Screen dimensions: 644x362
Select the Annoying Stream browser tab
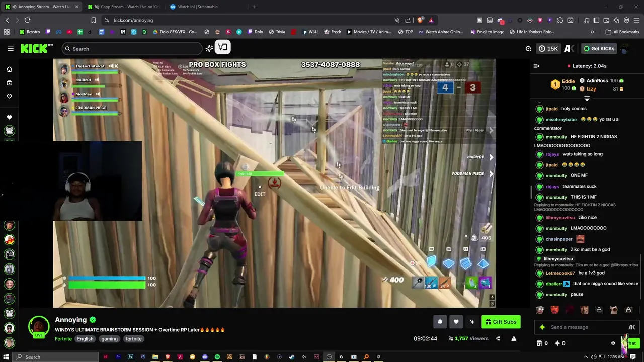coord(42,7)
